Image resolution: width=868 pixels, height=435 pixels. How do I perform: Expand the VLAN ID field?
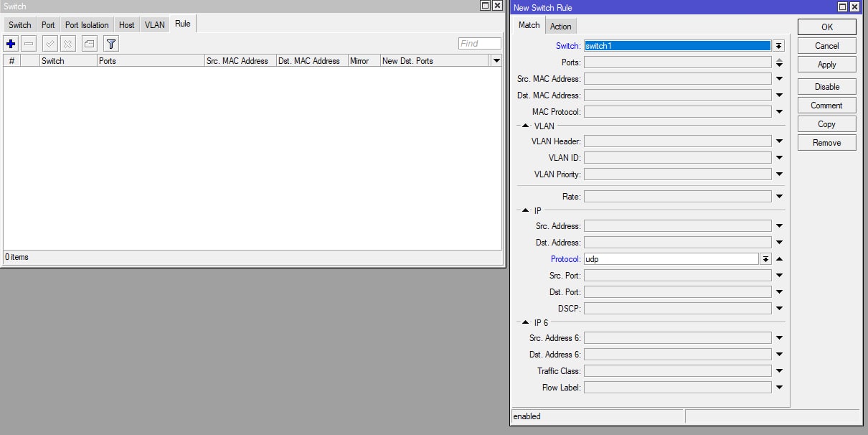tap(779, 158)
